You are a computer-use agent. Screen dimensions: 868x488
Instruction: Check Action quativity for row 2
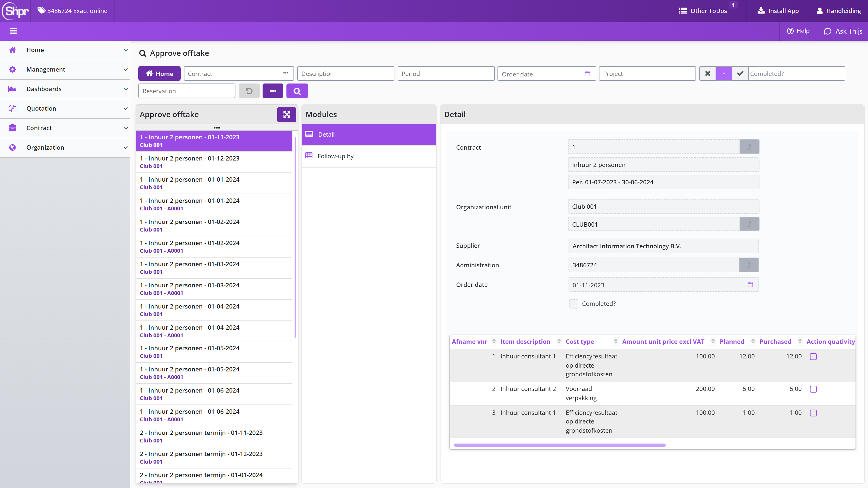pos(813,389)
